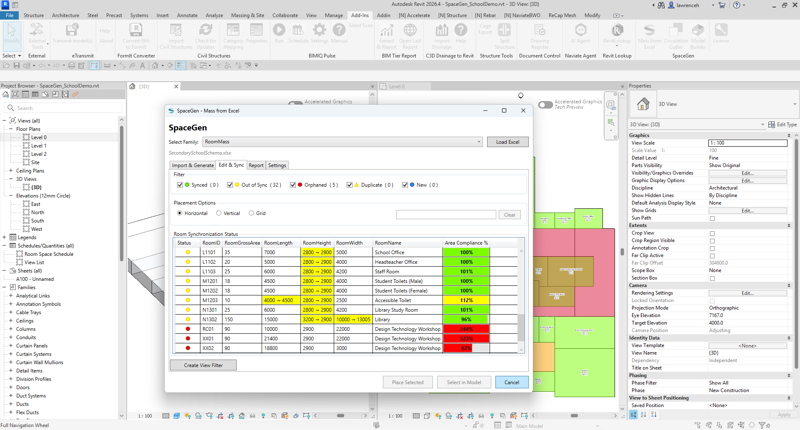This screenshot has width=800, height=430.
Task: Expand the Ceiling Plans tree node
Action: (11, 171)
